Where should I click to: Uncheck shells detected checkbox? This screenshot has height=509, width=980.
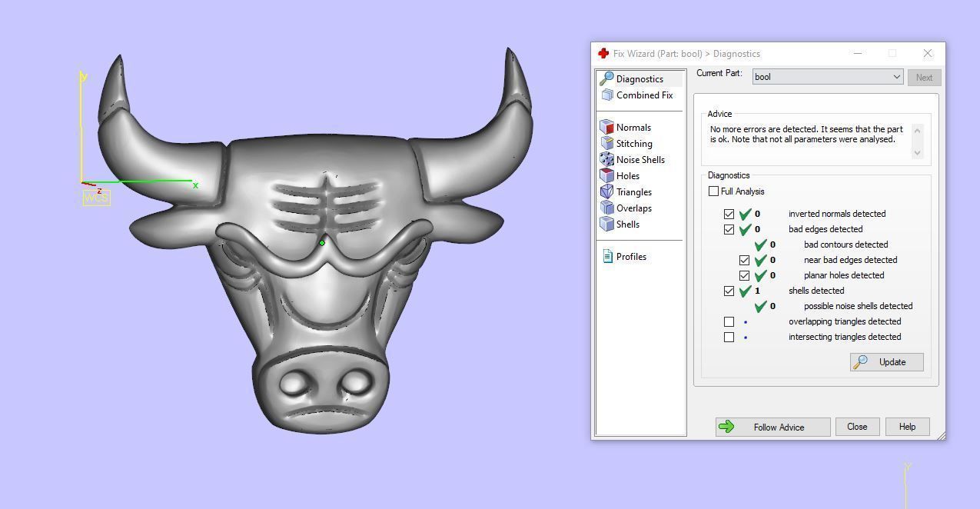[729, 291]
